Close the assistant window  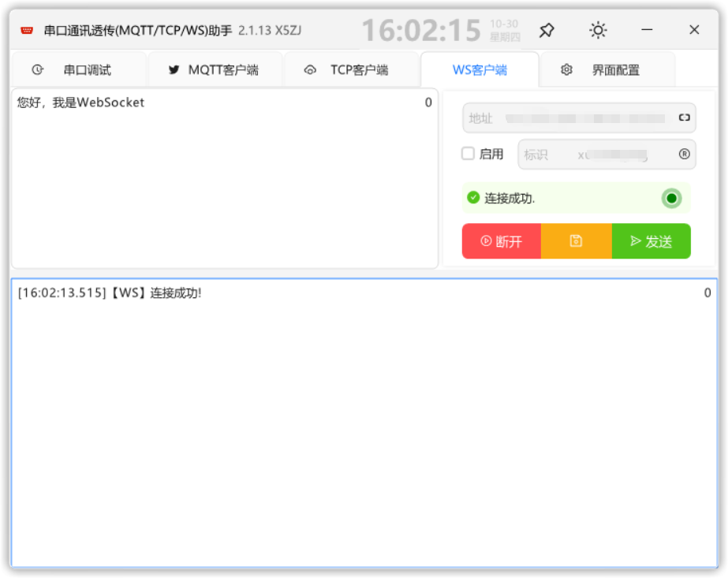pos(694,30)
